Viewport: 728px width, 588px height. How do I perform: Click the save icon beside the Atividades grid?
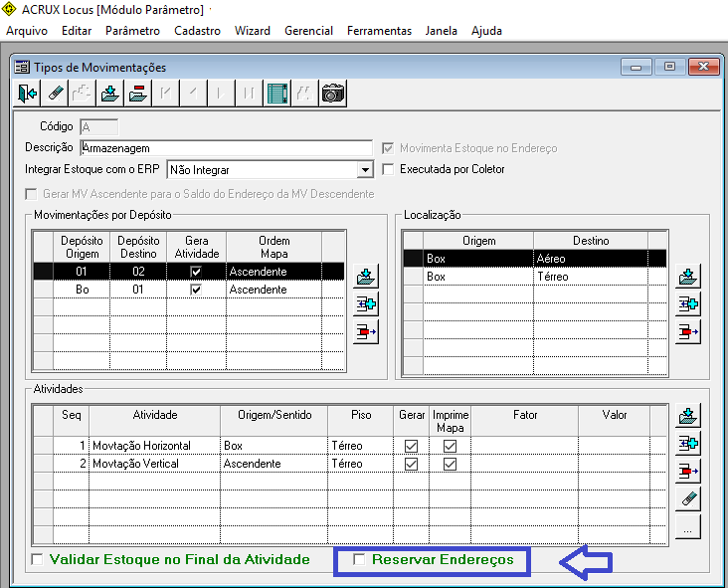coord(688,415)
